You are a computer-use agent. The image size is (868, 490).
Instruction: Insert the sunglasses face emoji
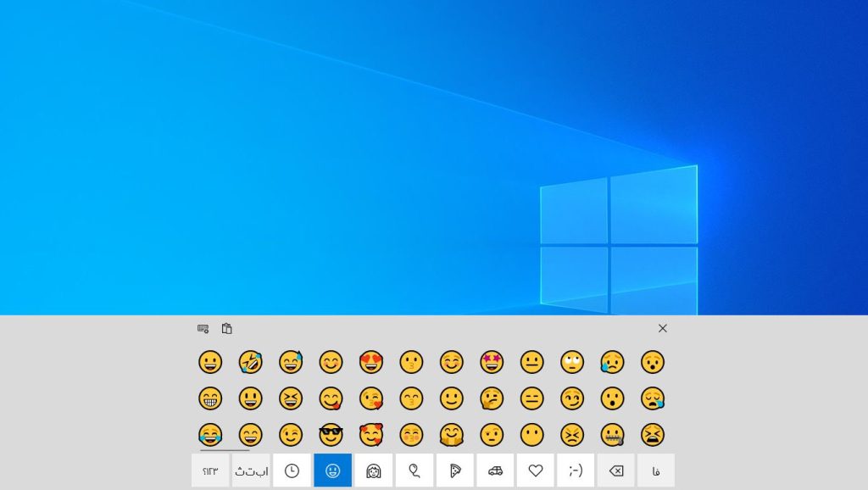[x=331, y=435]
